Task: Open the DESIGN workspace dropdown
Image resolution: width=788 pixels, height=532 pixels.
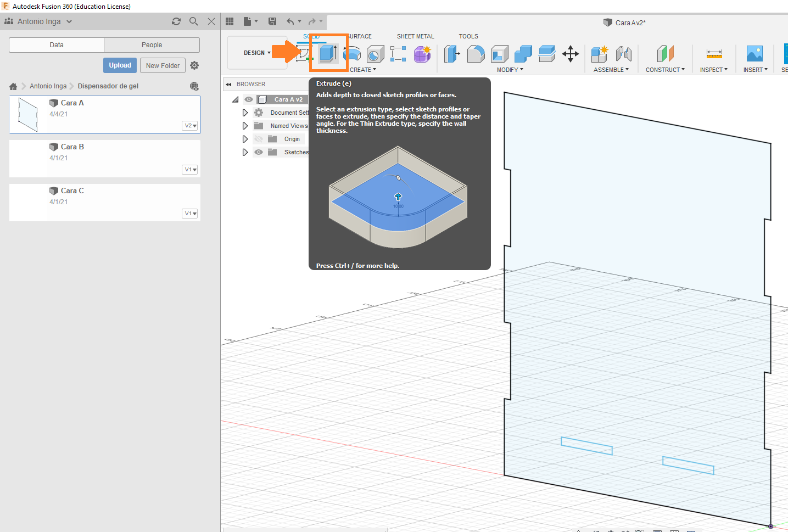Action: point(257,53)
